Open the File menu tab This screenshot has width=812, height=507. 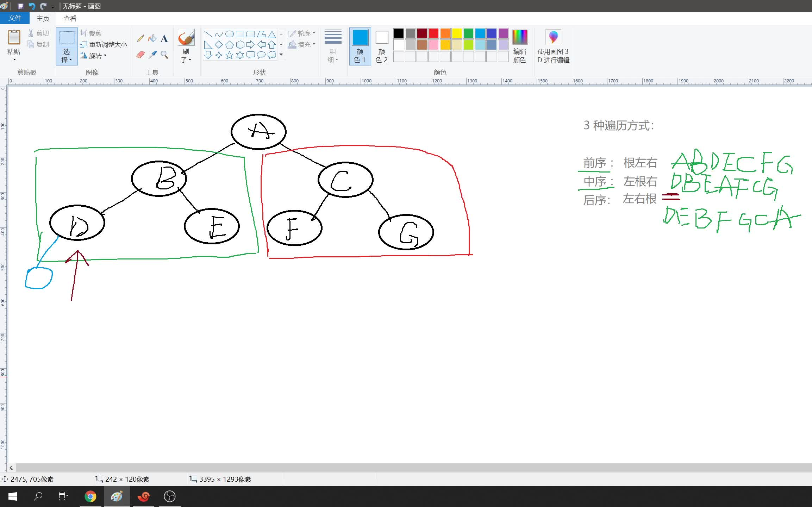(14, 18)
